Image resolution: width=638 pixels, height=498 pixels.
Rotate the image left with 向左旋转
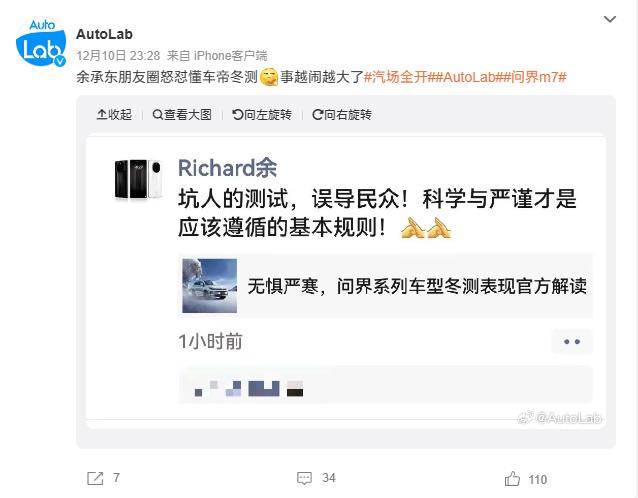[262, 115]
